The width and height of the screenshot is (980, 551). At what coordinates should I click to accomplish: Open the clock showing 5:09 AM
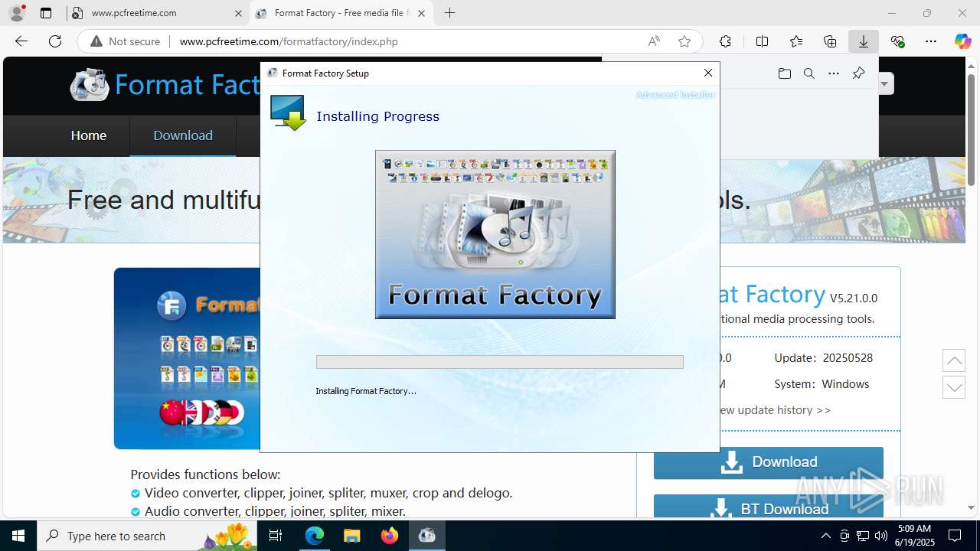click(x=914, y=536)
